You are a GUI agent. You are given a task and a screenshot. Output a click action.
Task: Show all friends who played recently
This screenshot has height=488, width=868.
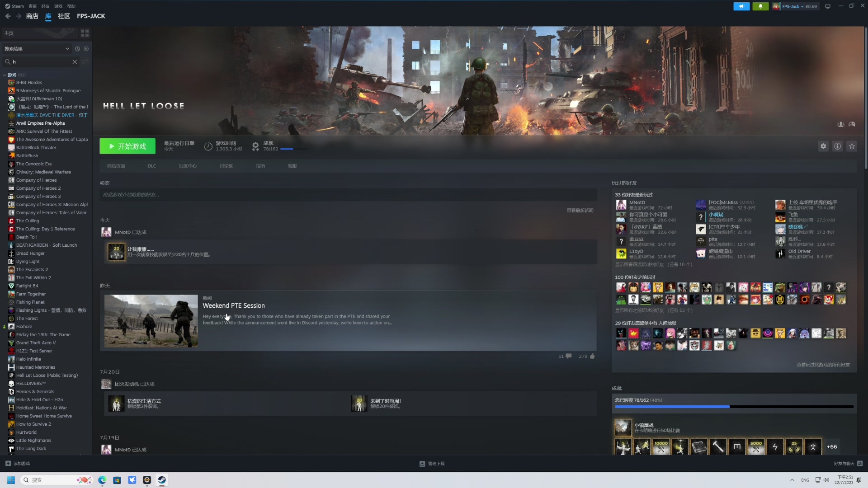point(653,265)
